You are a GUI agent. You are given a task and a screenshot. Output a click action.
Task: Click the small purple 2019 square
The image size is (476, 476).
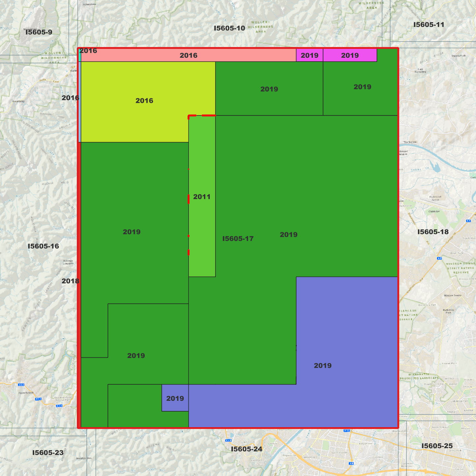pyautogui.click(x=175, y=398)
